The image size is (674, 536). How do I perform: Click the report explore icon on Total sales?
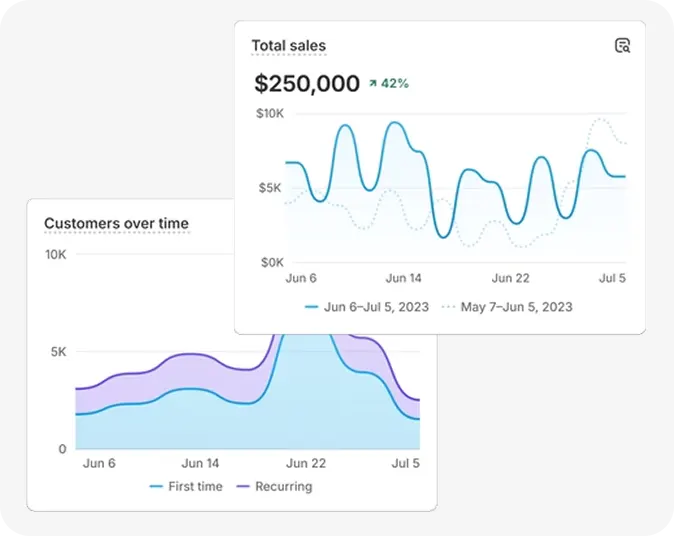coord(622,45)
